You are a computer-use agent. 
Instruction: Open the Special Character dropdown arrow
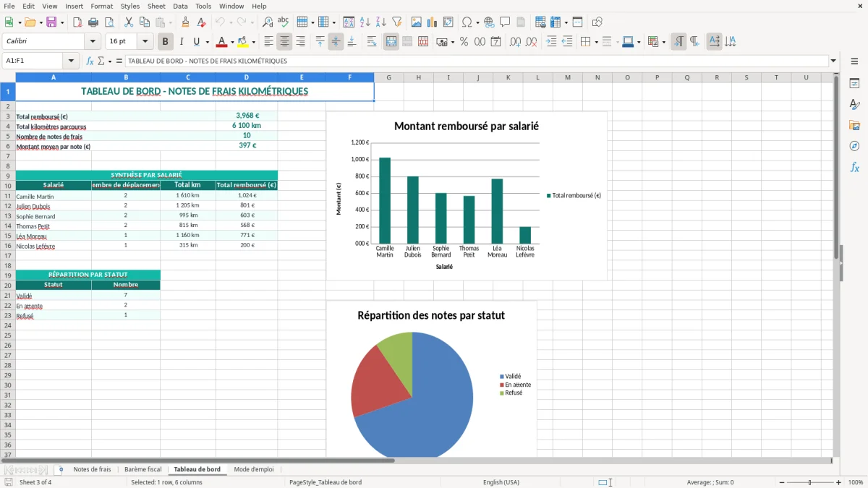click(x=477, y=22)
